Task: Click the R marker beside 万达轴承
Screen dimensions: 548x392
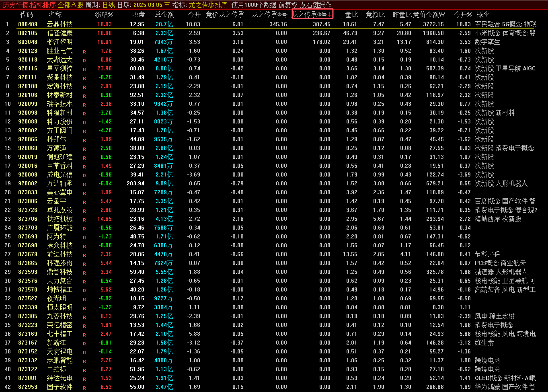Action: click(x=84, y=185)
